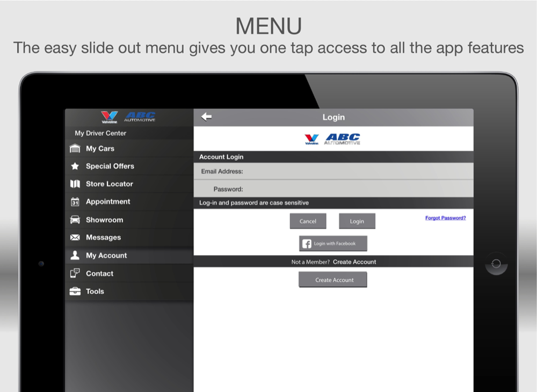Sign in using Login with Facebook
Screen dimensions: 537x392
333,243
